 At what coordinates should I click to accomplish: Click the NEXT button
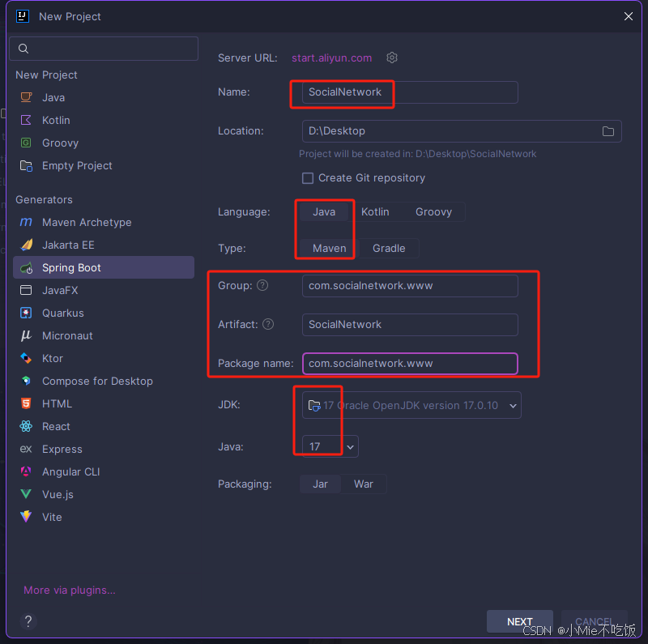[x=519, y=621]
